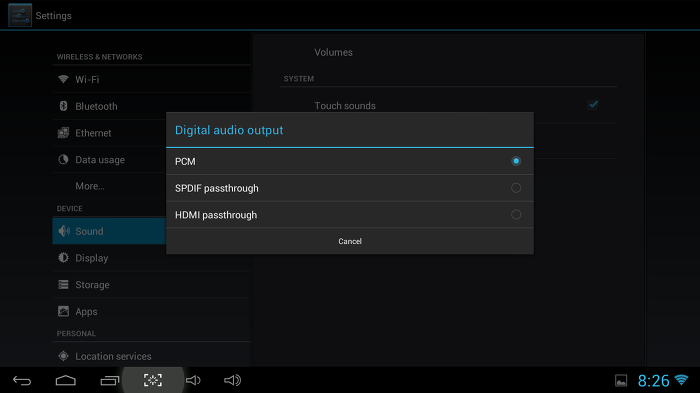
Task: Open Bluetooth settings entry
Action: click(151, 106)
